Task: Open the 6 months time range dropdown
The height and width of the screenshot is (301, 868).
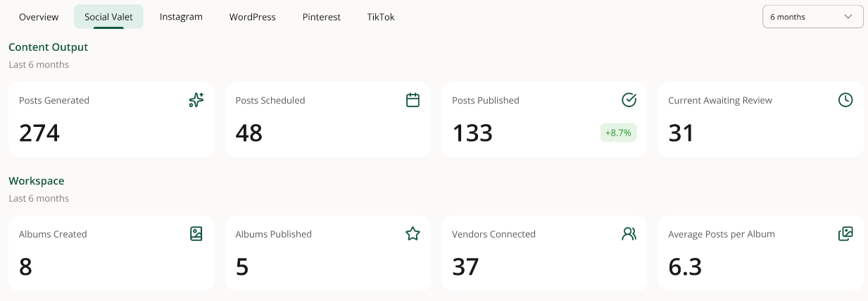Action: pos(813,17)
